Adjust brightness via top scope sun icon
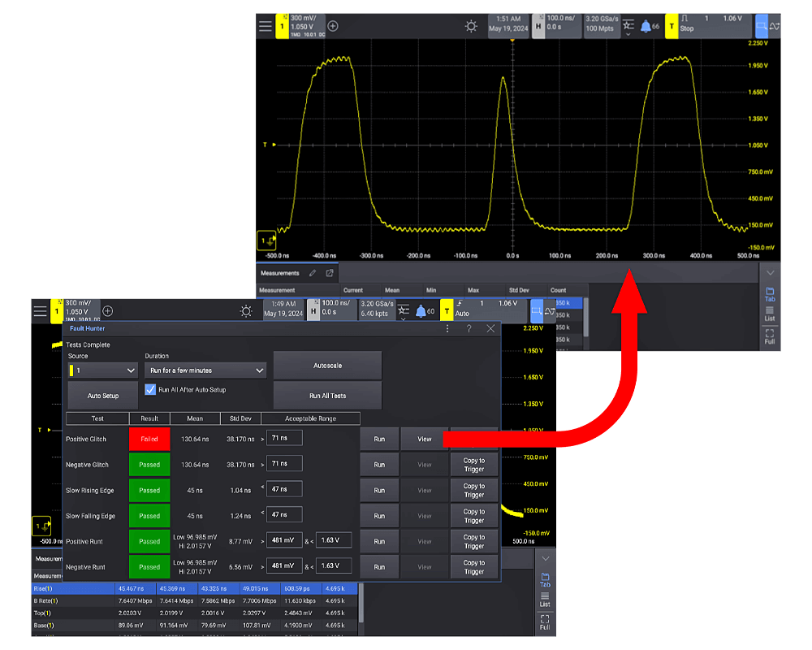Screen dimensions: 812x650 471,26
